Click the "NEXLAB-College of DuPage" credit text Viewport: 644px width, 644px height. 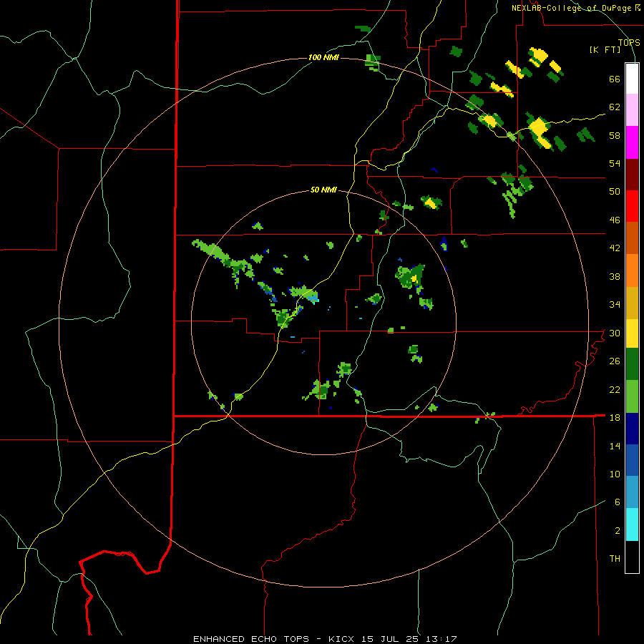tap(571, 8)
